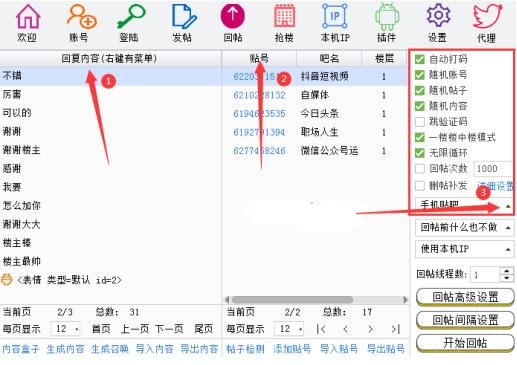The image size is (517, 365).
Task: Click 导出贴号 link
Action: tap(386, 349)
